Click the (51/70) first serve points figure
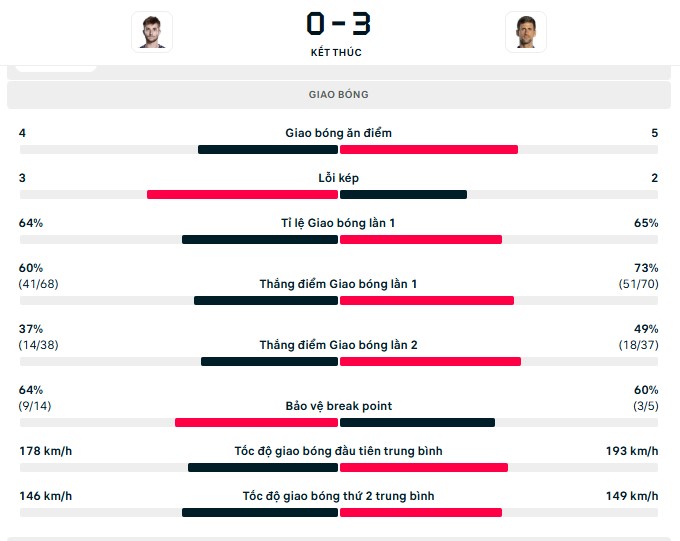 coord(638,284)
